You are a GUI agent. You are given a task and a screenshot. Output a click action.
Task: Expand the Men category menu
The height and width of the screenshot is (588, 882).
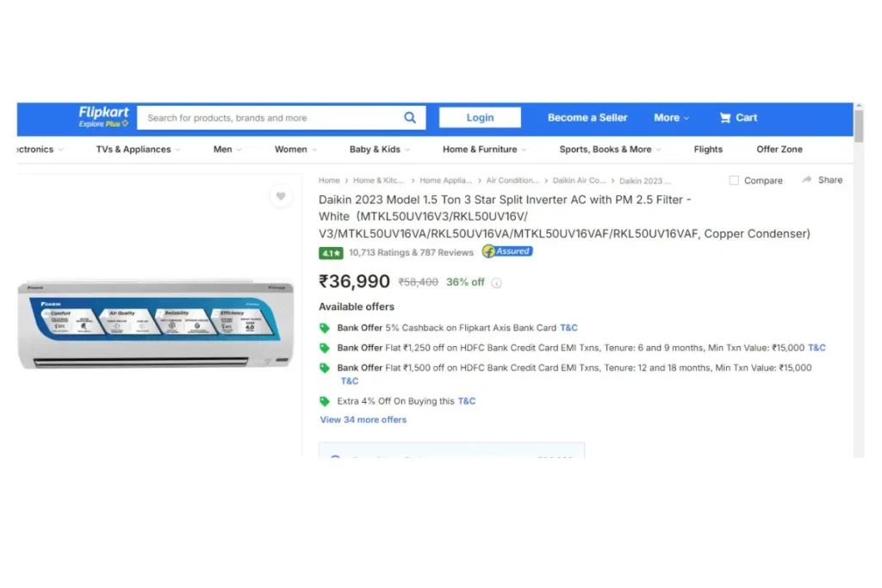tap(227, 150)
